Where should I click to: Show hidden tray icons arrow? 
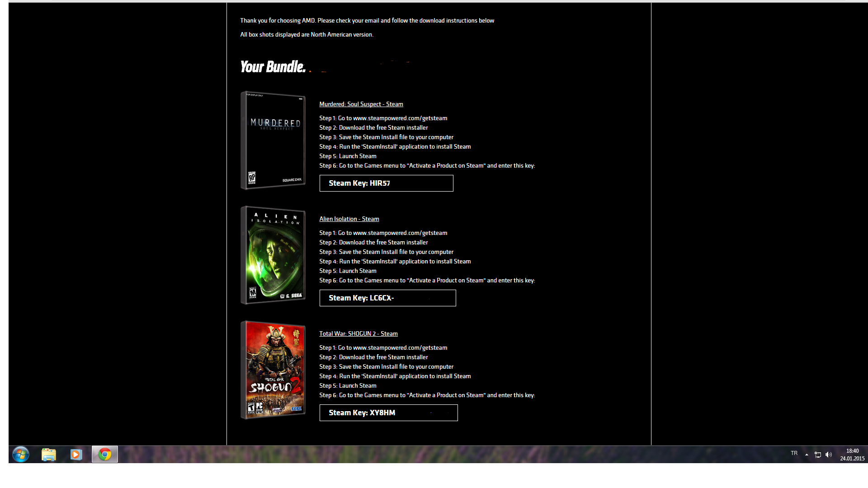(x=807, y=455)
